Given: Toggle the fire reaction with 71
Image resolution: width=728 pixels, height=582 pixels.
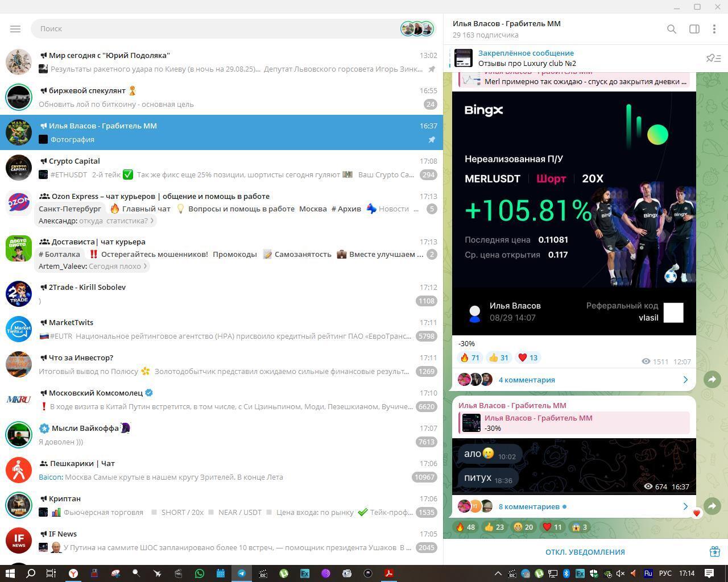Looking at the screenshot, I should (470, 357).
